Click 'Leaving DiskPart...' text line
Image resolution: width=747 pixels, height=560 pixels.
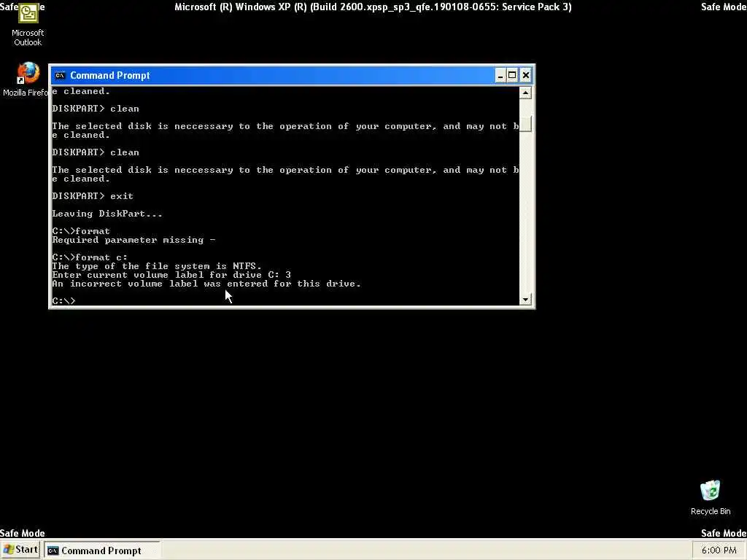click(107, 214)
